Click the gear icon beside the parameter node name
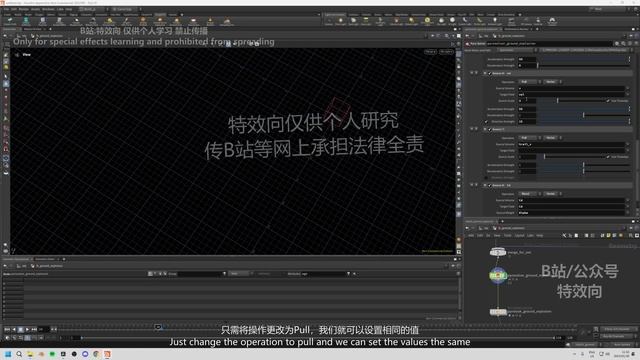This screenshot has width=640, height=360. click(617, 43)
